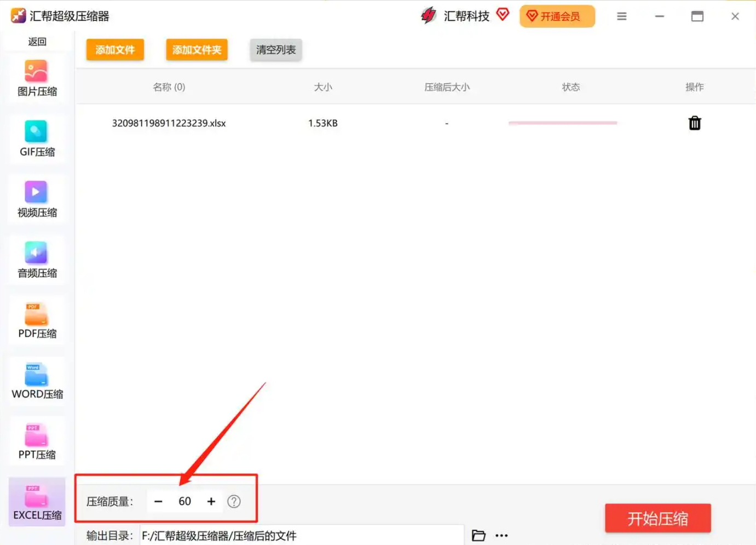Click the 操作 column header

695,87
